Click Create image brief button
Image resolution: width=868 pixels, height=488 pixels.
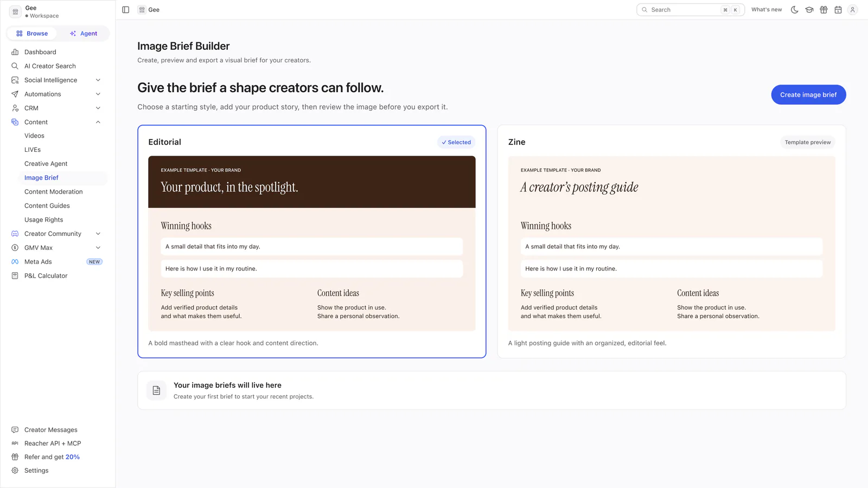click(808, 95)
